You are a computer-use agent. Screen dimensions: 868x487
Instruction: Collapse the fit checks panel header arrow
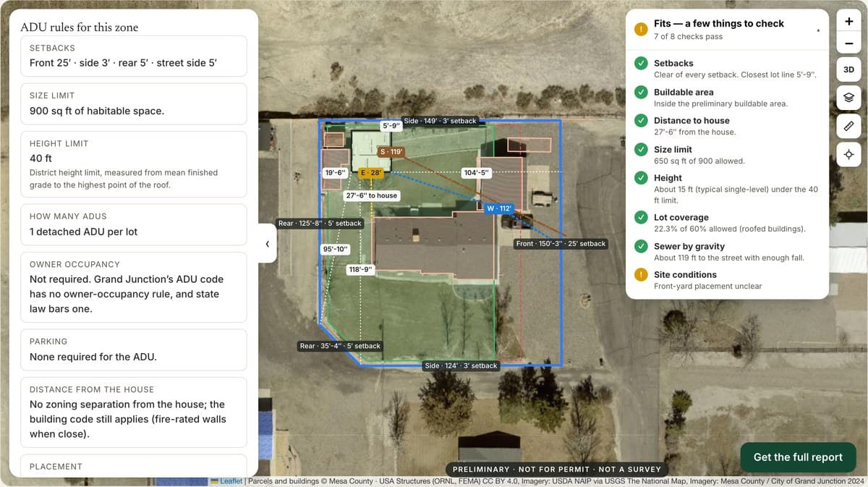tap(818, 30)
